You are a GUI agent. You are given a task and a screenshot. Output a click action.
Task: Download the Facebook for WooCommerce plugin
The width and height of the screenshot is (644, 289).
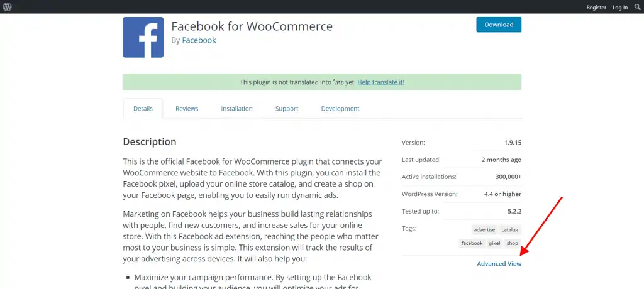pyautogui.click(x=499, y=25)
